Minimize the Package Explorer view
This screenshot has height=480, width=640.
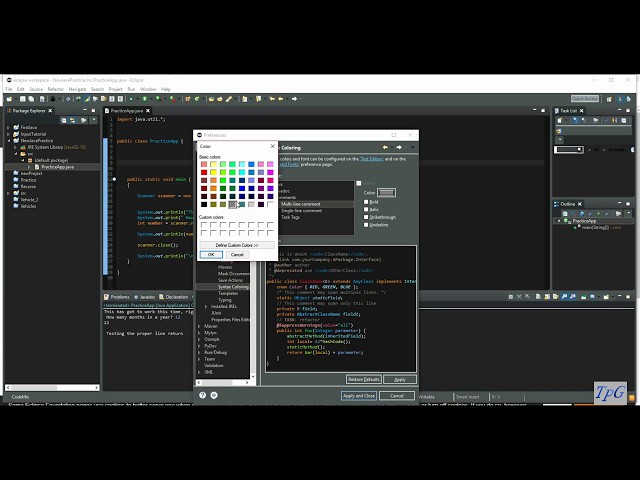(x=85, y=110)
